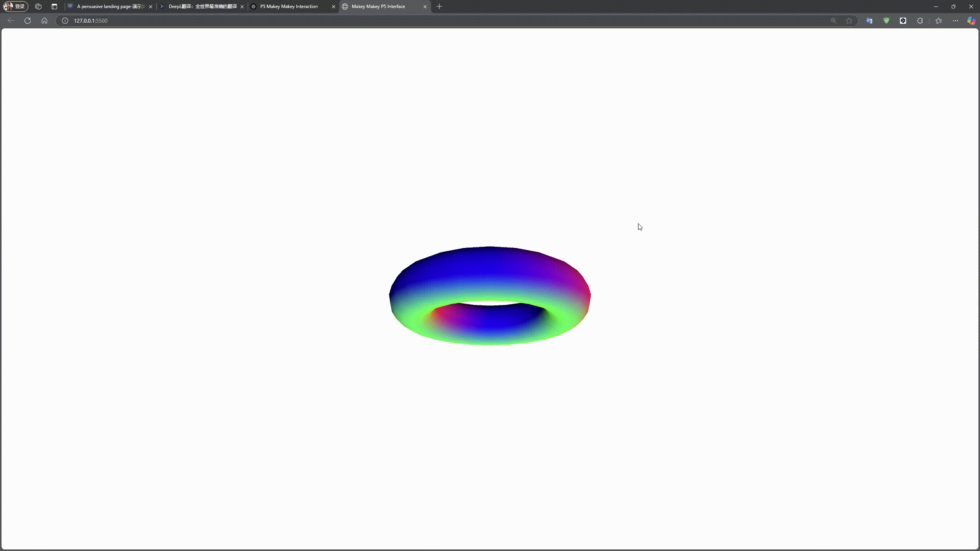
Task: Click the Extensions puzzle icon
Action: point(920,21)
